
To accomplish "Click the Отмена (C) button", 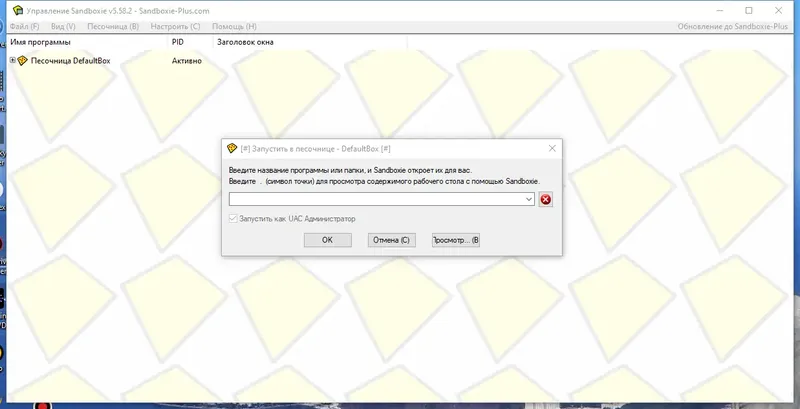I will coord(392,240).
